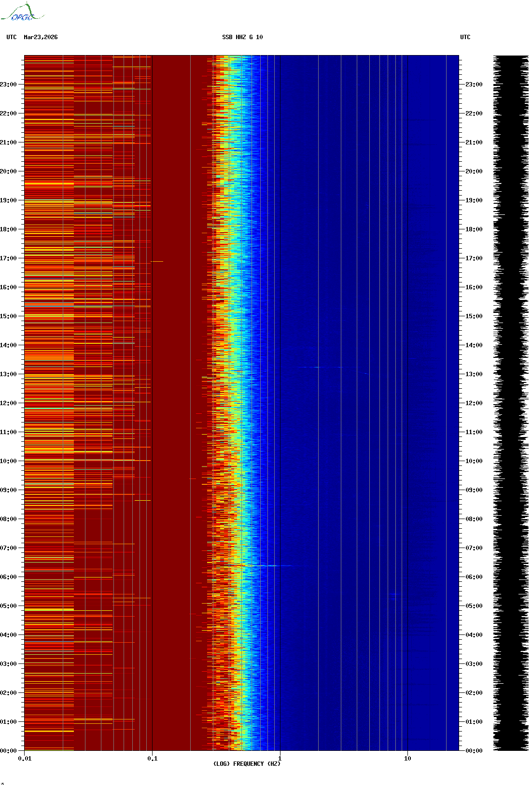Screen dimensions: 532x789
Task: Click the 0.1 frequency axis label
Action: [x=152, y=759]
